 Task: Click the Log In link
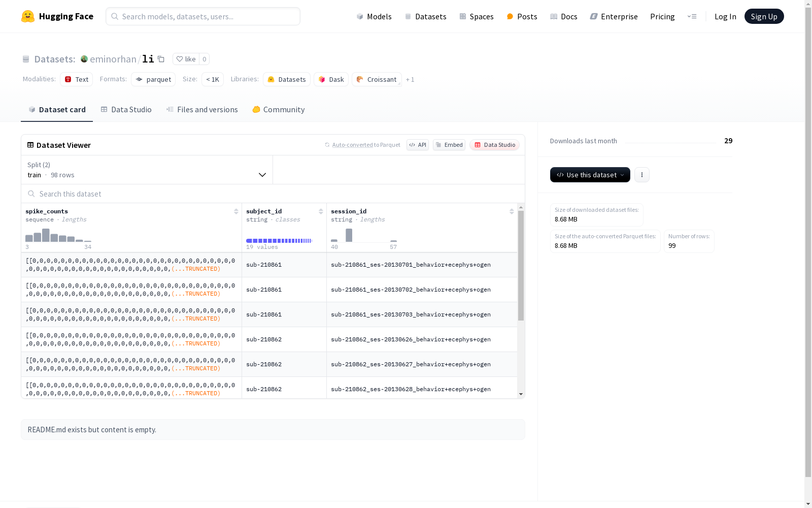(725, 16)
